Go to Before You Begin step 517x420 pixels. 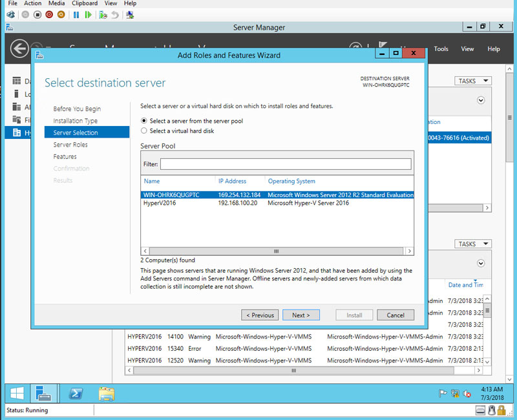(77, 109)
